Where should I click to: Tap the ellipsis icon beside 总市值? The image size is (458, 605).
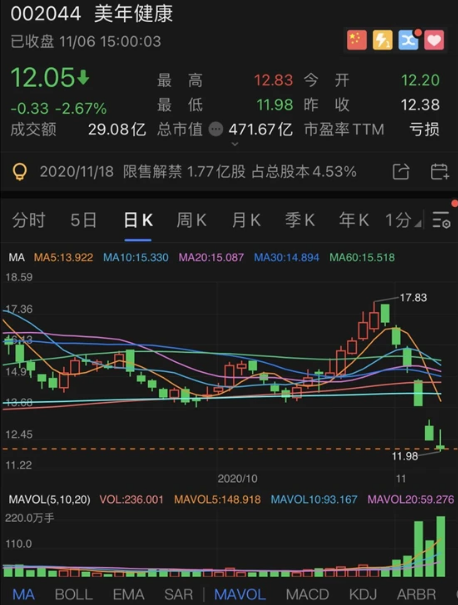(216, 129)
